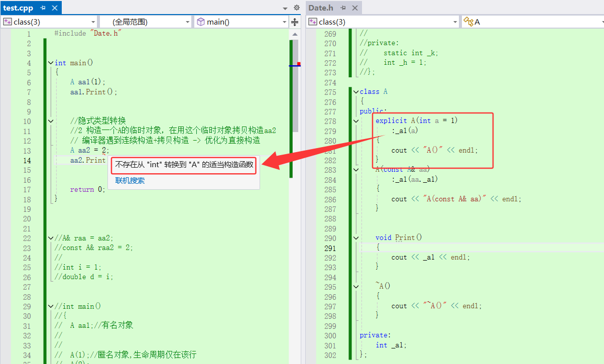This screenshot has width=604, height=364.
Task: Show the open documents list arrow
Action: (285, 9)
